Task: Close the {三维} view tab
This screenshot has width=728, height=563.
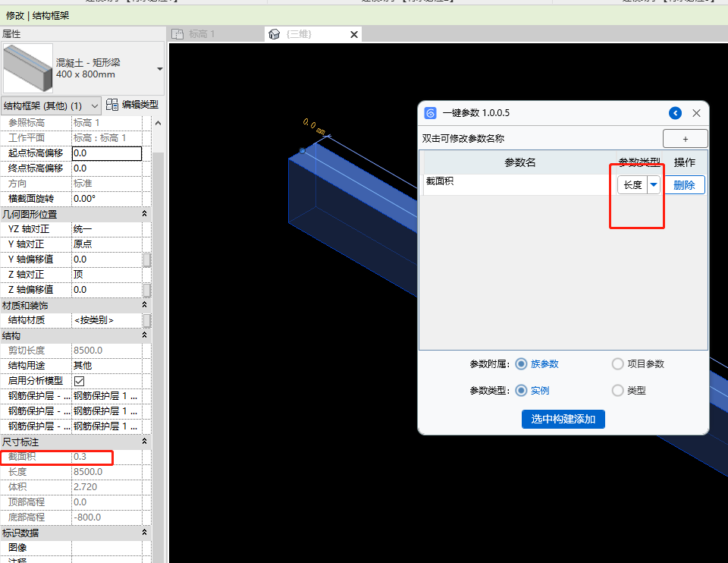Action: (354, 34)
